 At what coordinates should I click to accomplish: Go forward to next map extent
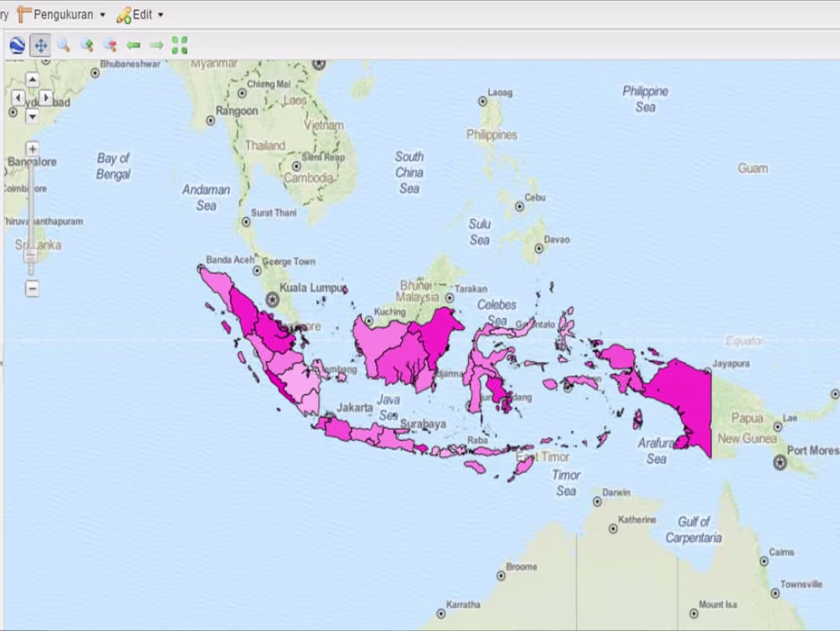click(156, 44)
